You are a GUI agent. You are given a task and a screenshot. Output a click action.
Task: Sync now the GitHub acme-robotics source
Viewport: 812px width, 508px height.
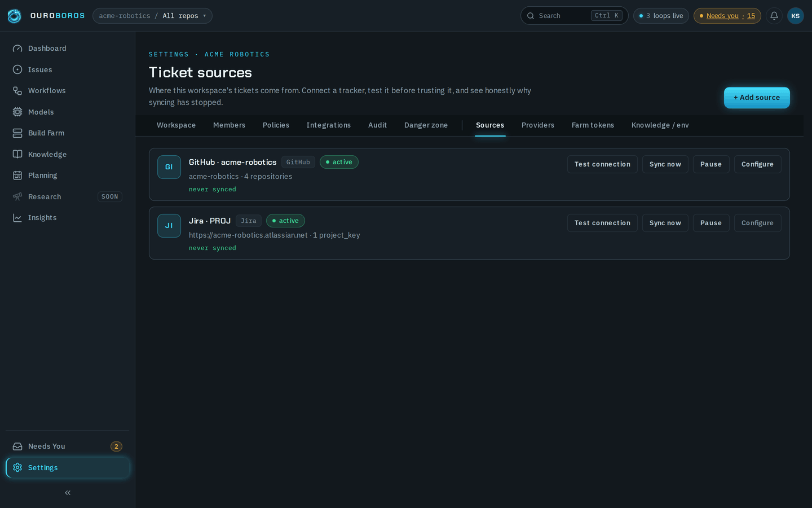click(x=665, y=164)
